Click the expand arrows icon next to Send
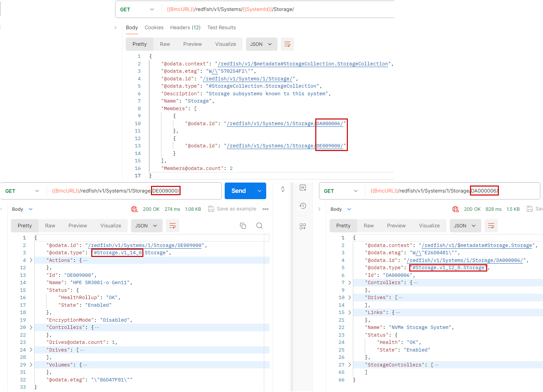543x392 pixels. 283,189
